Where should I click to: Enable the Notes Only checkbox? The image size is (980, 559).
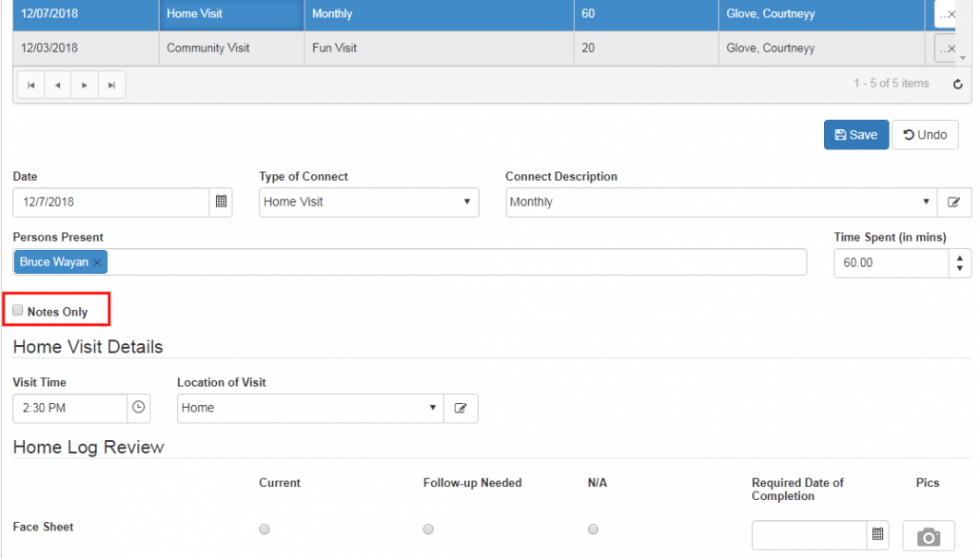tap(18, 311)
